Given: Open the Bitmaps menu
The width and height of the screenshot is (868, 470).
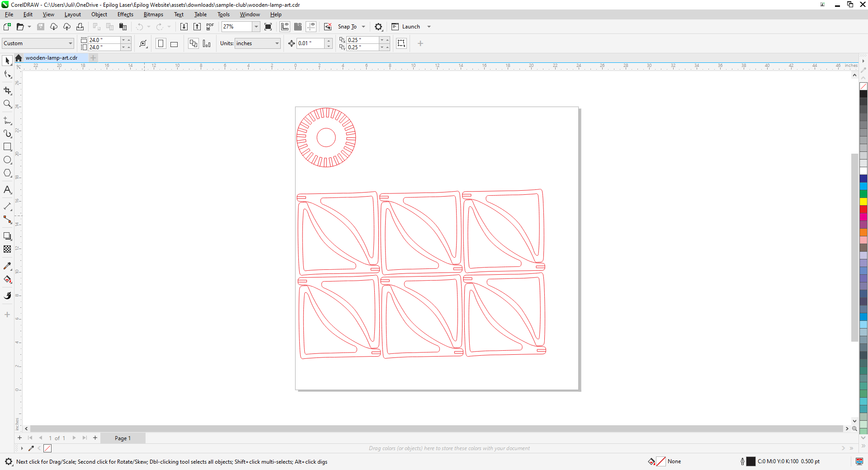Looking at the screenshot, I should click(x=153, y=14).
